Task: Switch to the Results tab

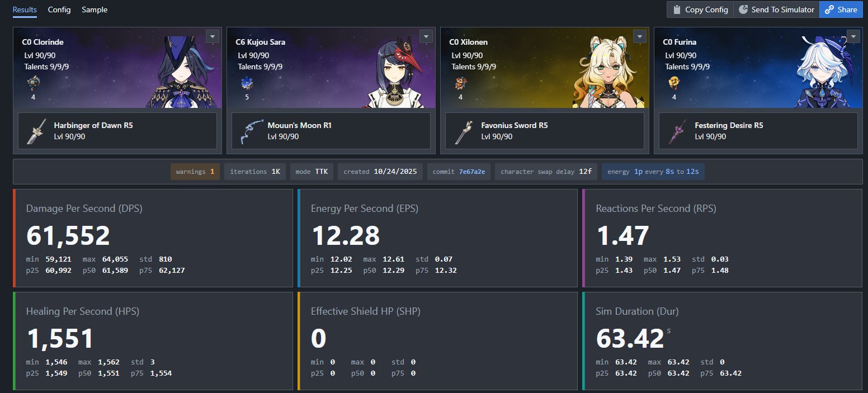Action: click(25, 10)
